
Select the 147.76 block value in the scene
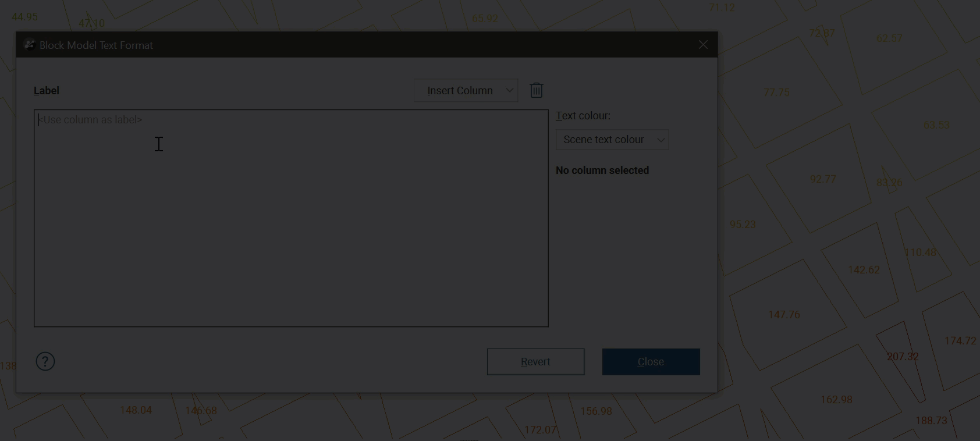784,315
